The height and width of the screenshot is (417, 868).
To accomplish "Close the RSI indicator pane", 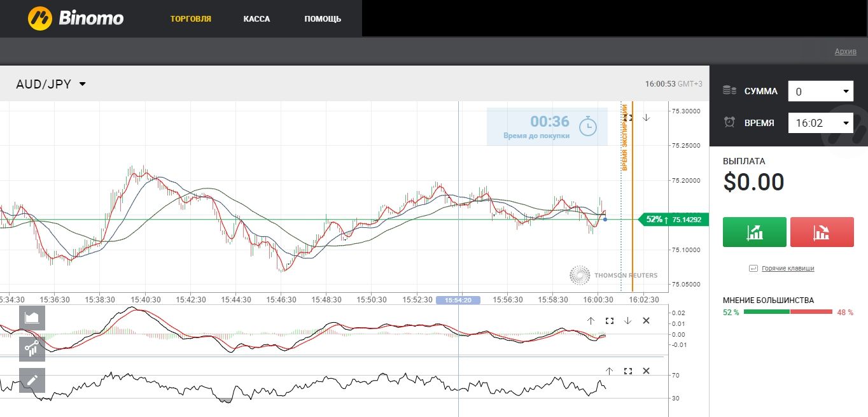I will [646, 371].
